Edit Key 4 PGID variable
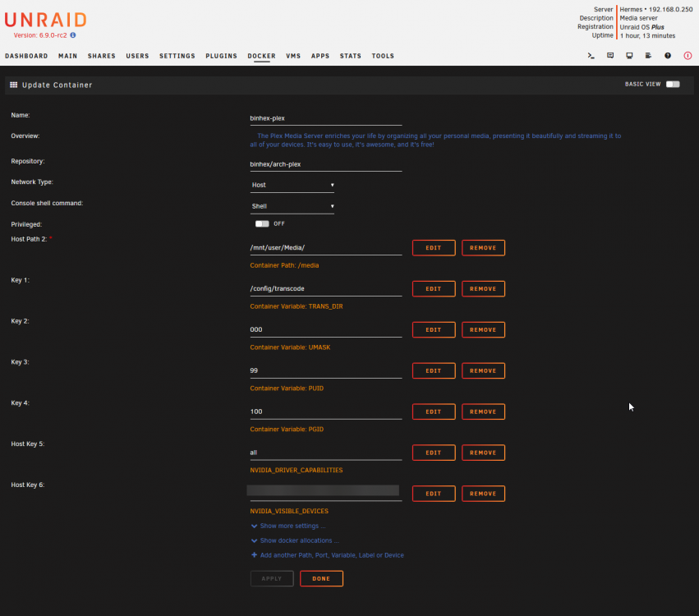Image resolution: width=699 pixels, height=616 pixels. click(x=434, y=411)
